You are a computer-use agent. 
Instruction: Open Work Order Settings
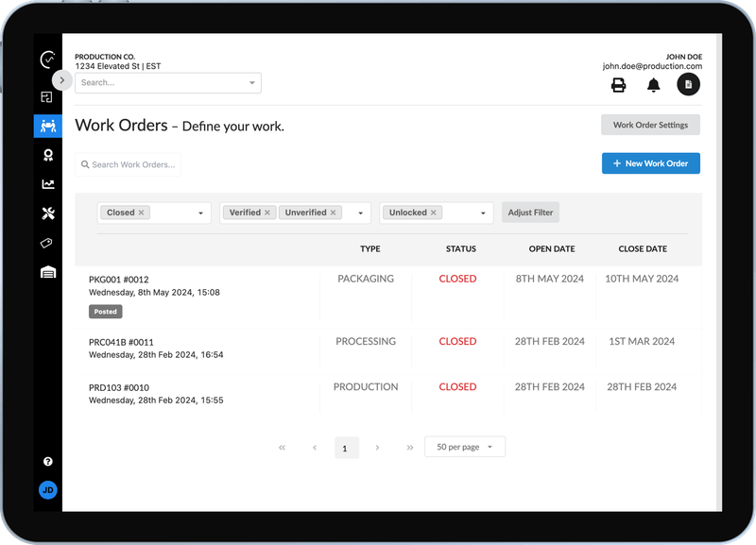point(650,124)
